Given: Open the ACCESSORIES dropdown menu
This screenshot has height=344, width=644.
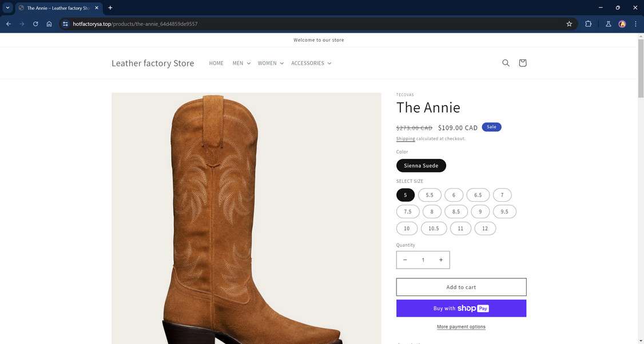Looking at the screenshot, I should 311,63.
